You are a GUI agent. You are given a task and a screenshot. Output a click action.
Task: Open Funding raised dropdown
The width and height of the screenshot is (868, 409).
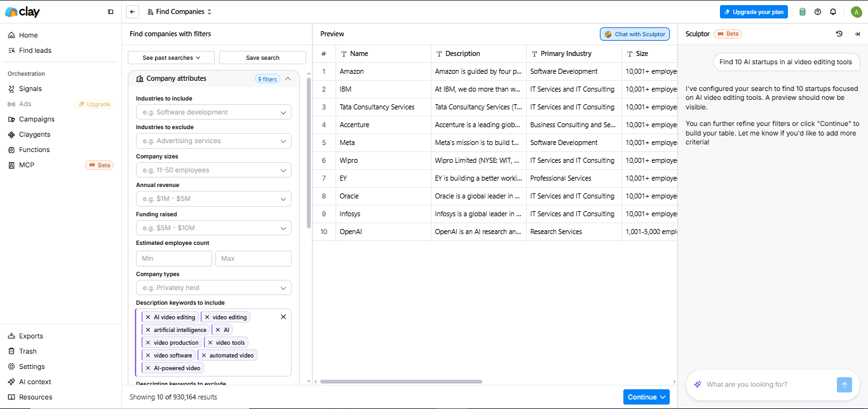(214, 228)
